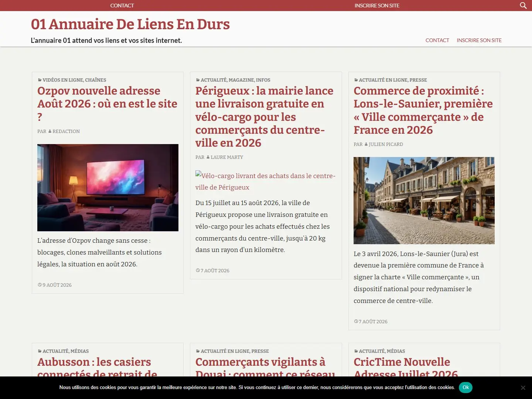532x399 pixels.
Task: View posts by author JULIEN PICARD
Action: [x=386, y=144]
